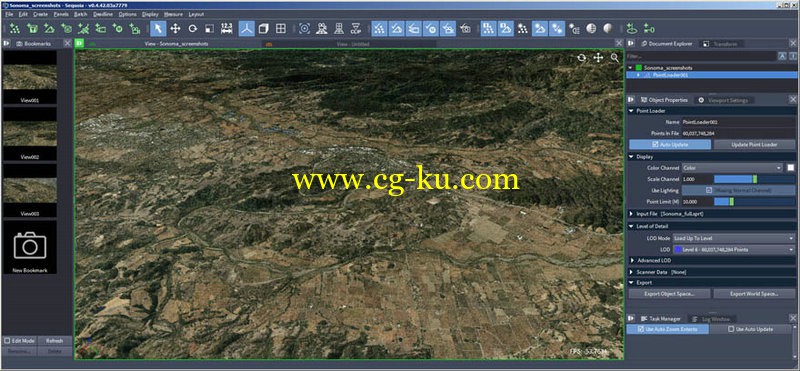Open the LOD level dropdown
Image resolution: width=800 pixels, height=371 pixels.
pos(733,250)
